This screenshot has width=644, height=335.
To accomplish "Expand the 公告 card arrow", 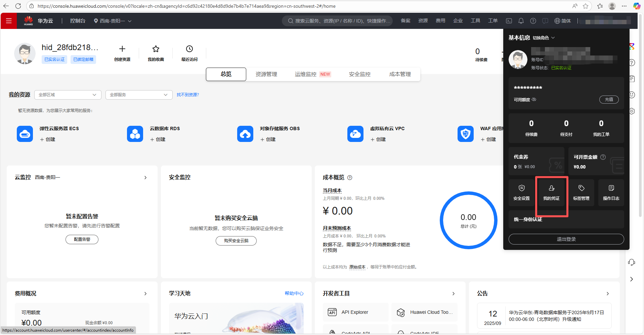I will [608, 294].
